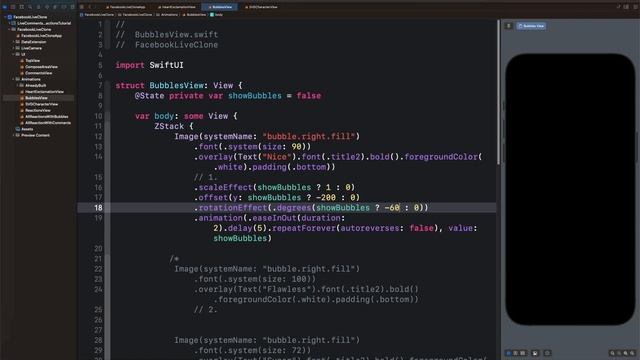Open CommentsView file in navigator

pyautogui.click(x=36, y=73)
